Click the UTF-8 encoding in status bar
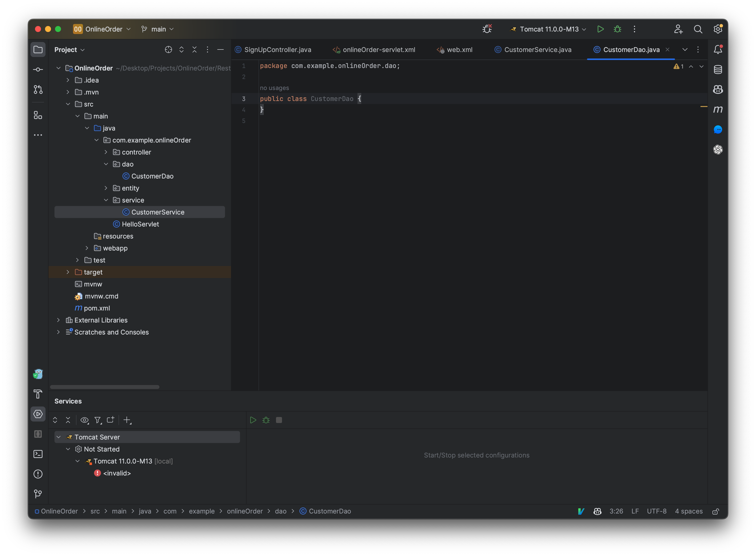 (x=656, y=511)
